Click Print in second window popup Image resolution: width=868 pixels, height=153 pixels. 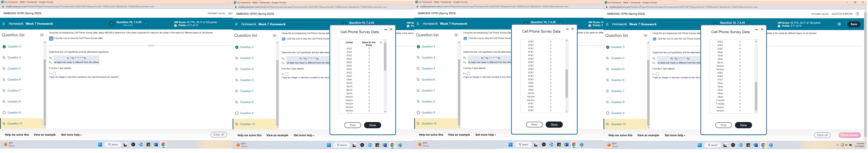pos(353,125)
